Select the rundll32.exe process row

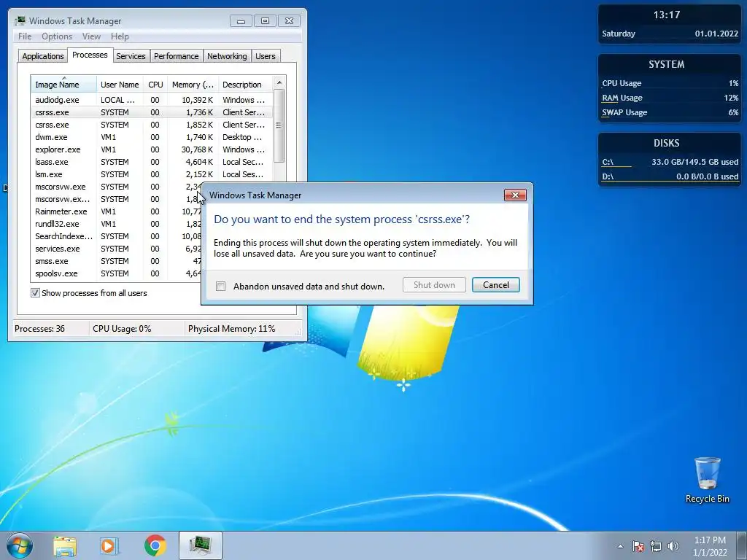point(117,224)
